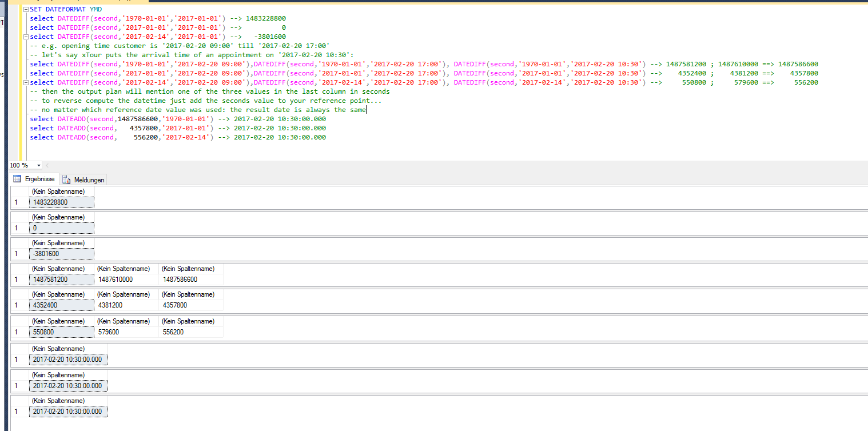The image size is (868, 431).
Task: Select the result cell containing 1487610000
Action: pos(126,280)
